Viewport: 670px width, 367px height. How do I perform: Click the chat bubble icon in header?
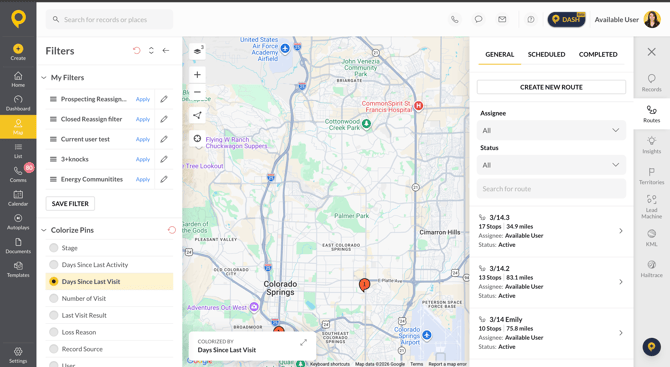(x=479, y=19)
